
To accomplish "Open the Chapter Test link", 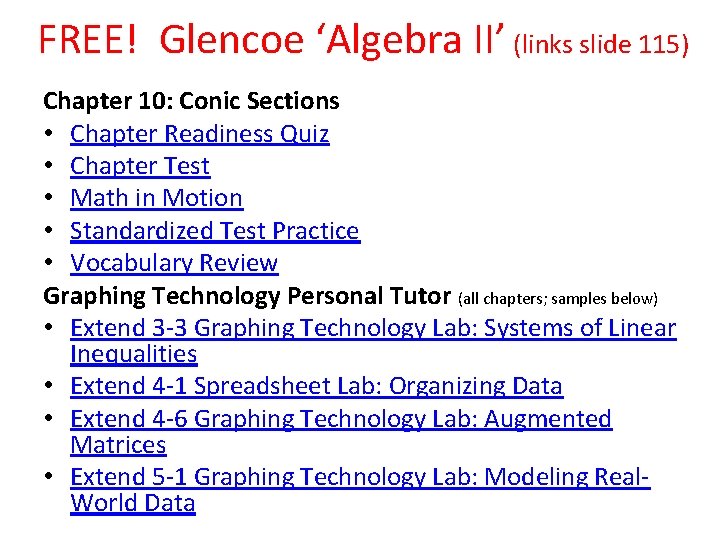I will pos(140,166).
